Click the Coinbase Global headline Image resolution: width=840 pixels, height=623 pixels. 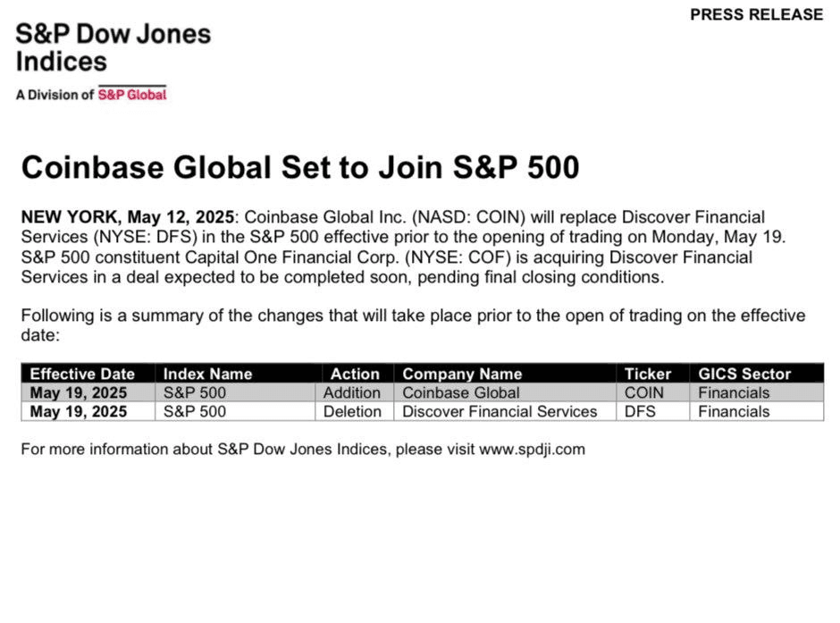pyautogui.click(x=299, y=167)
